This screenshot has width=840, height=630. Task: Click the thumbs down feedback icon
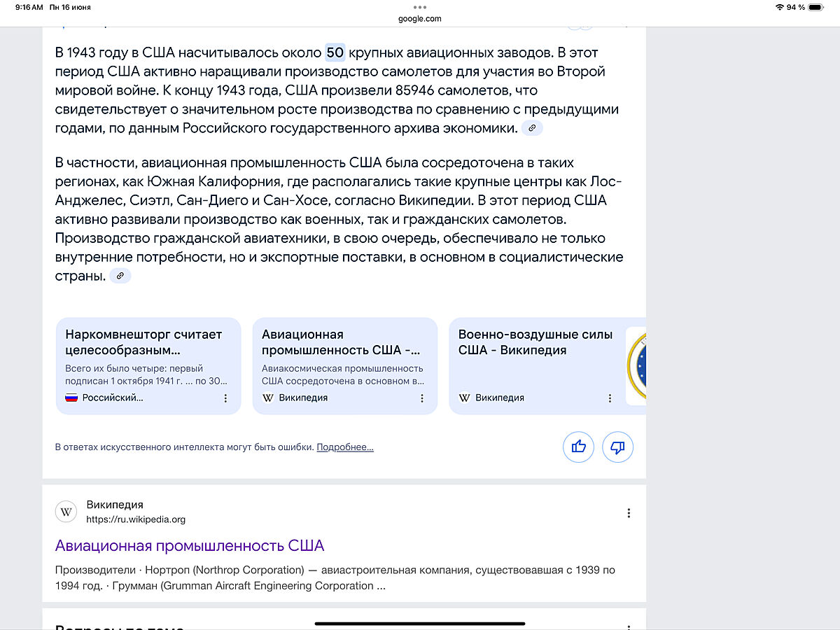click(x=617, y=447)
